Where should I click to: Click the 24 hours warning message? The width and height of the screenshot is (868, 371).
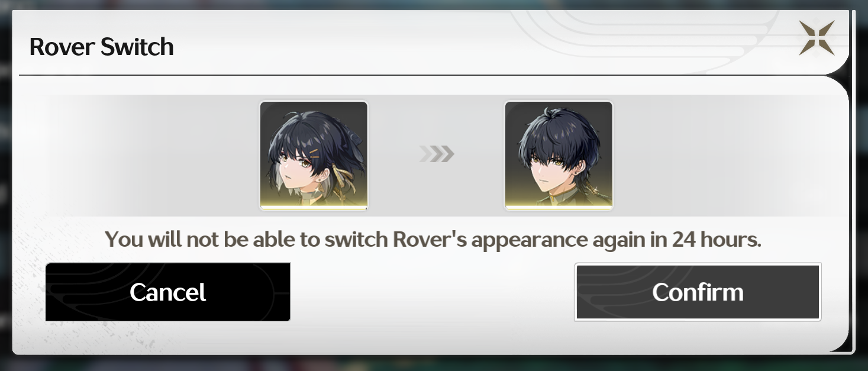433,240
